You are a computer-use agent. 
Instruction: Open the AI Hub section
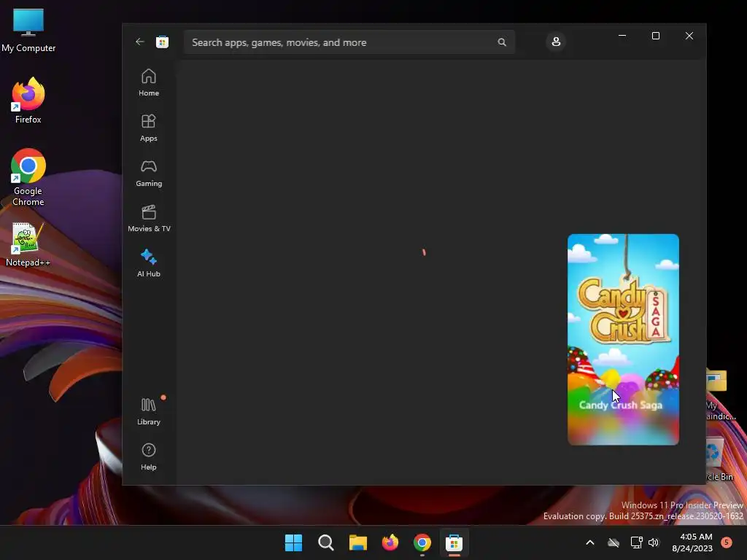[149, 263]
